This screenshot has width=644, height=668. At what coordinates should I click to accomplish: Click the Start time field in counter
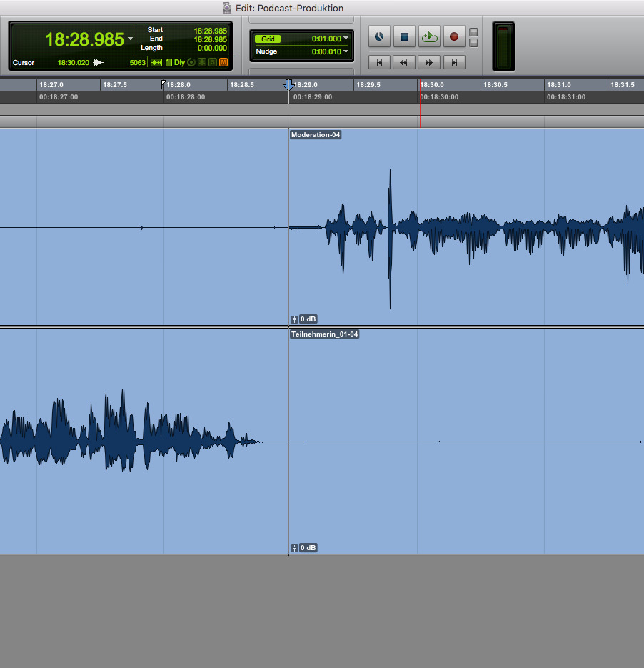[210, 31]
